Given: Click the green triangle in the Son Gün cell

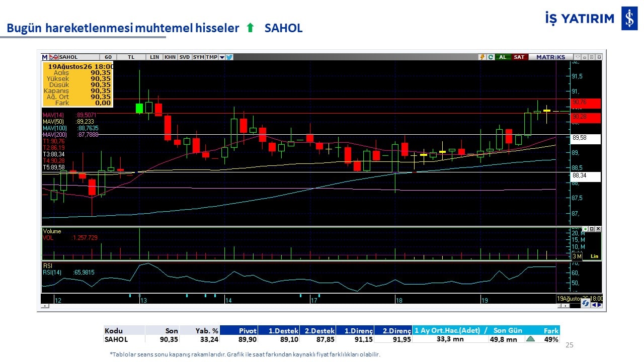Looking at the screenshot, I should 530,339.
